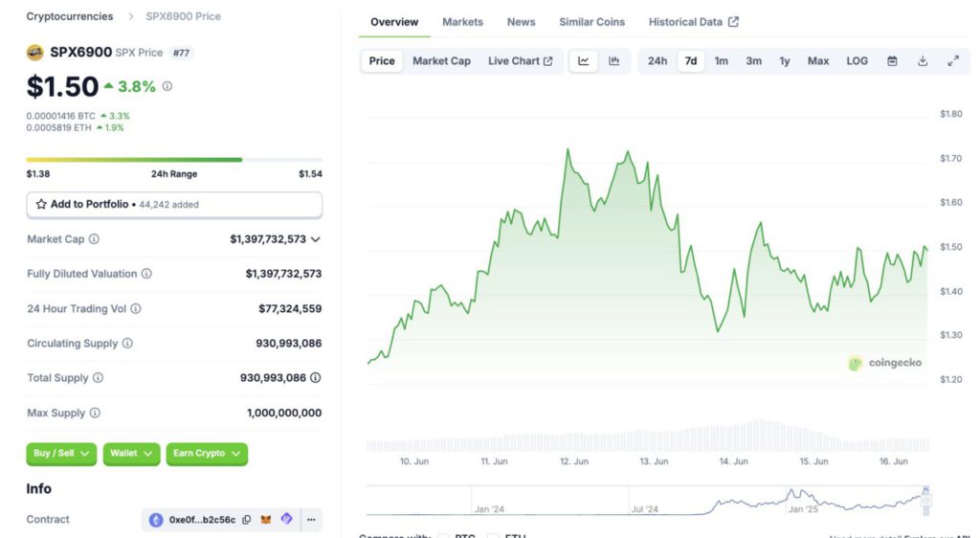Click Market Cap info icon
Image resolution: width=980 pixels, height=538 pixels.
pyautogui.click(x=94, y=239)
